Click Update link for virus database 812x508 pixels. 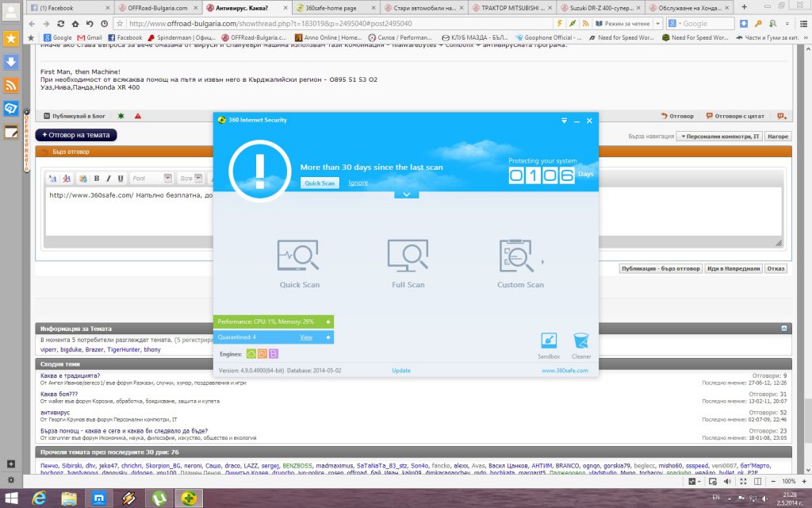pos(400,371)
